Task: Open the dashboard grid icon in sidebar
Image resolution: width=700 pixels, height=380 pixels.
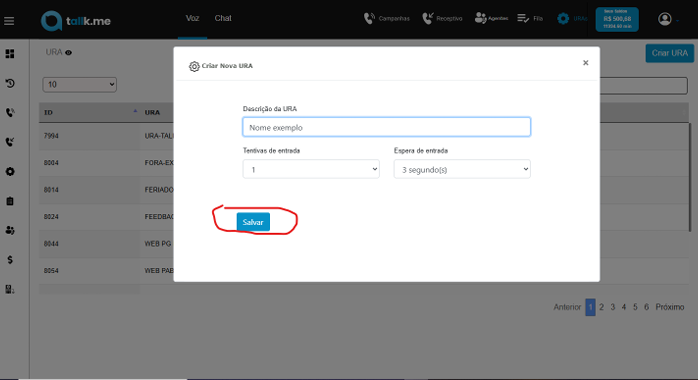Action: point(10,54)
